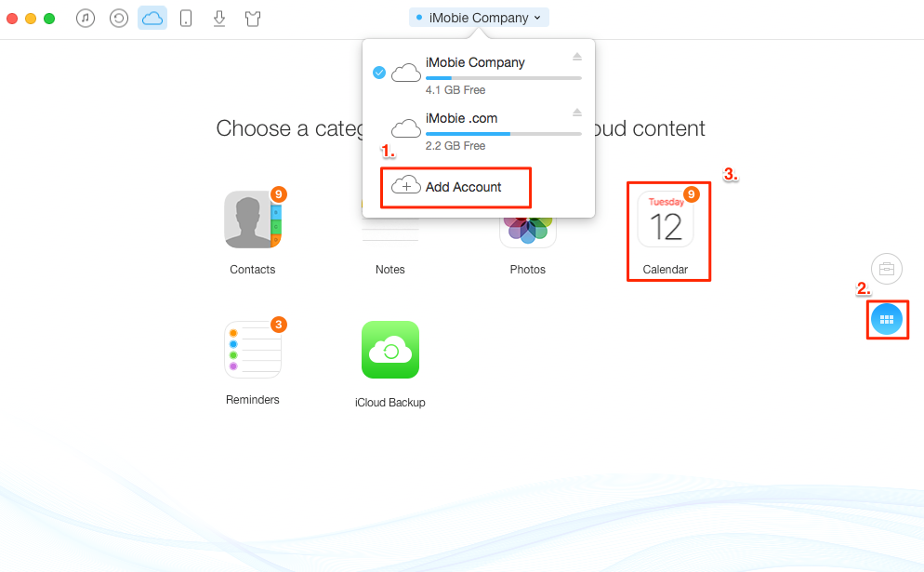Click the 4.1 GB Free text
This screenshot has height=572, width=924.
coord(455,90)
